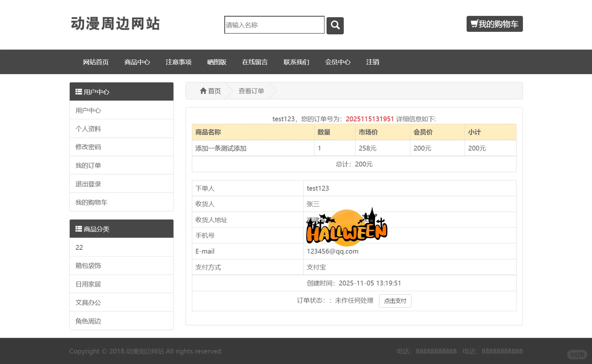Viewport: 592px width, 364px height.
Task: Click the home icon in the breadcrumb
Action: click(203, 91)
